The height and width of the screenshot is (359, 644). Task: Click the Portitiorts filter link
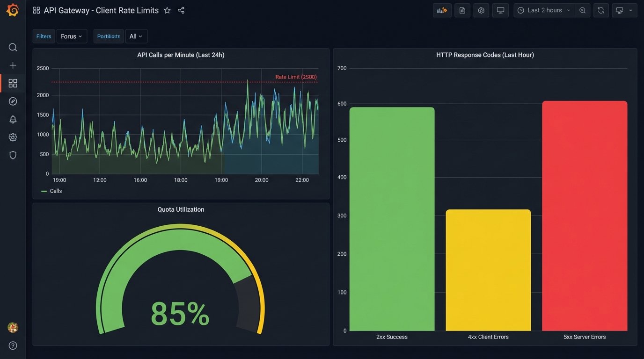click(x=108, y=36)
